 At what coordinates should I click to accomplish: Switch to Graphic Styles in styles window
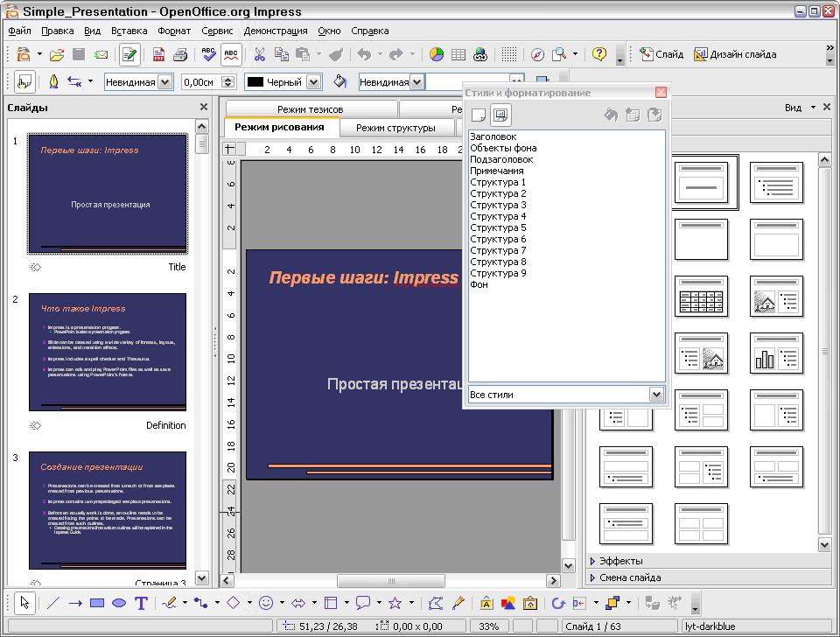[479, 115]
